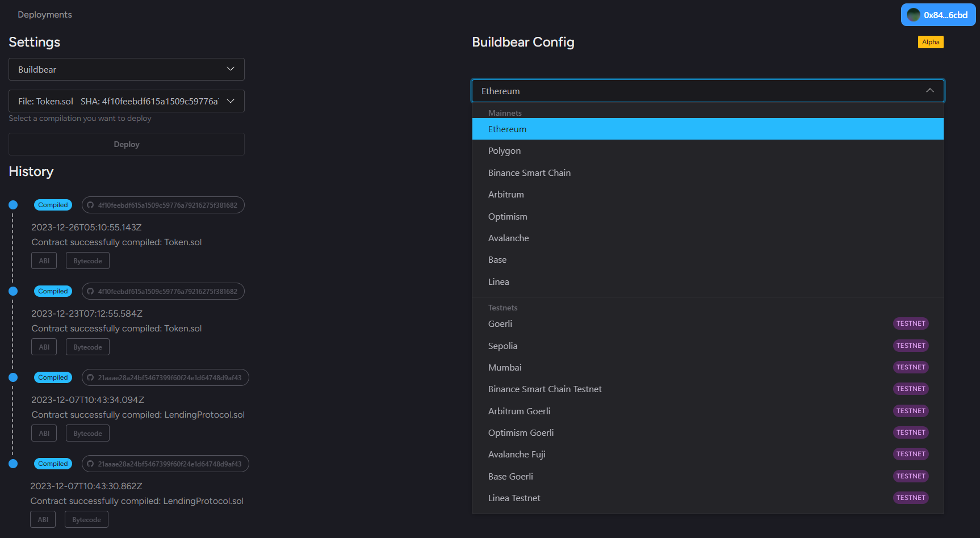
Task: Select the Mumbai testnet option
Action: pos(708,367)
